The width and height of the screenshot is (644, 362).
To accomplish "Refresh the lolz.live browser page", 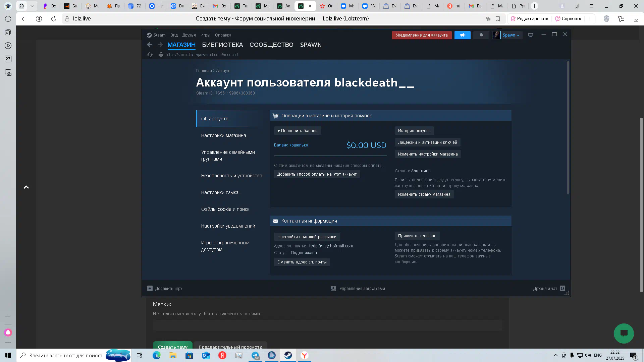I will pos(54,19).
